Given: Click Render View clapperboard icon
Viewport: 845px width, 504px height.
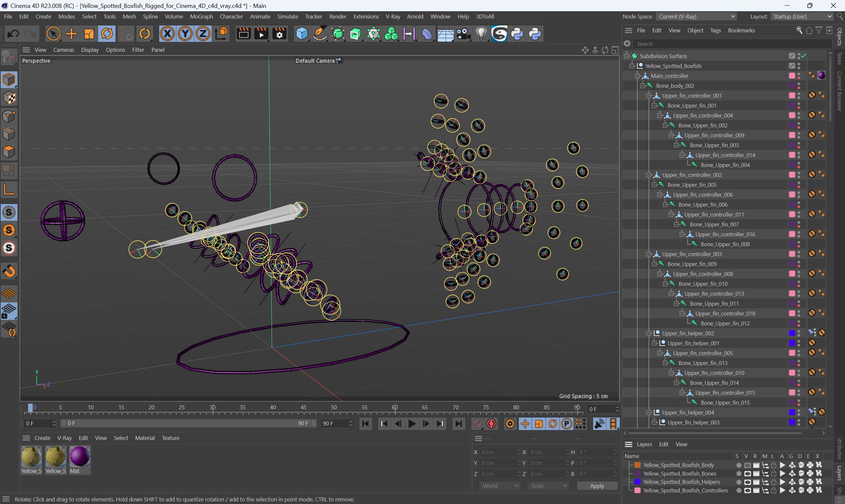Looking at the screenshot, I should click(x=244, y=34).
